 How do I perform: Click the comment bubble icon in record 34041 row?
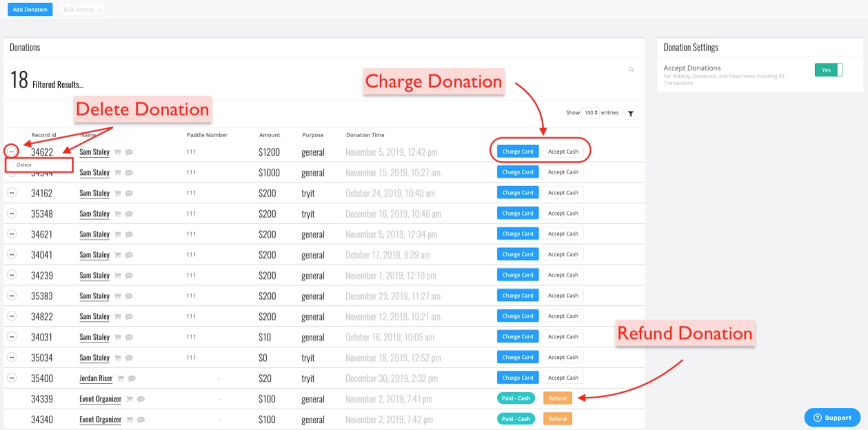129,256
